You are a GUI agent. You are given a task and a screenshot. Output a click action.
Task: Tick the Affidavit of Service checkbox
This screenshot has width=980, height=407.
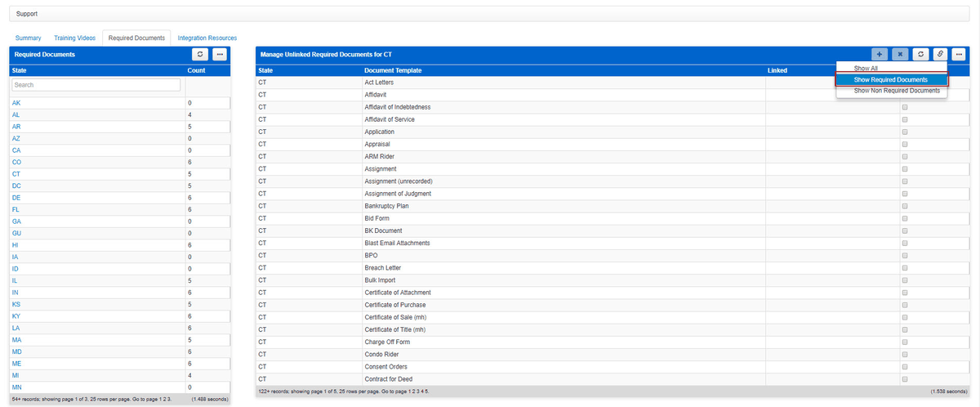coord(904,119)
